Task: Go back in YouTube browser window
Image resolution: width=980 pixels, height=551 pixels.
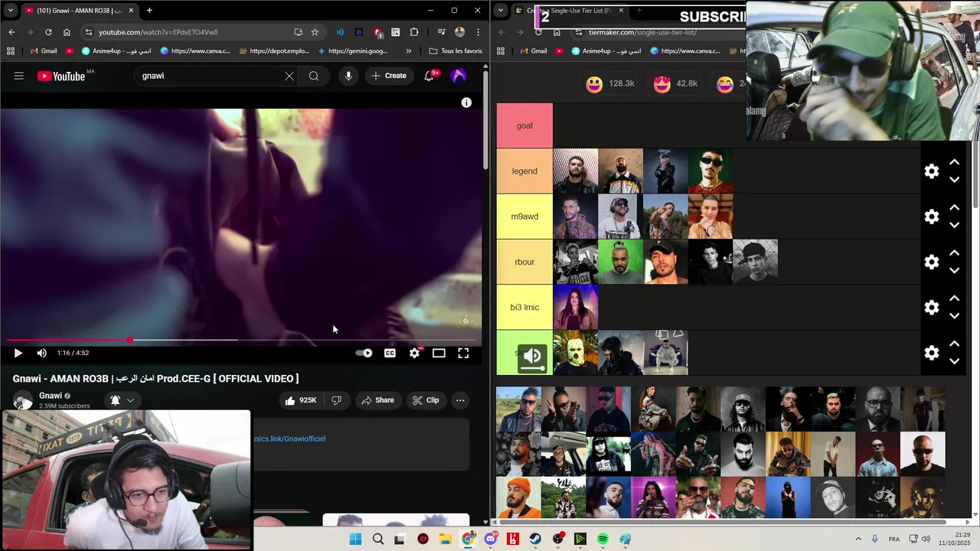Action: point(11,32)
